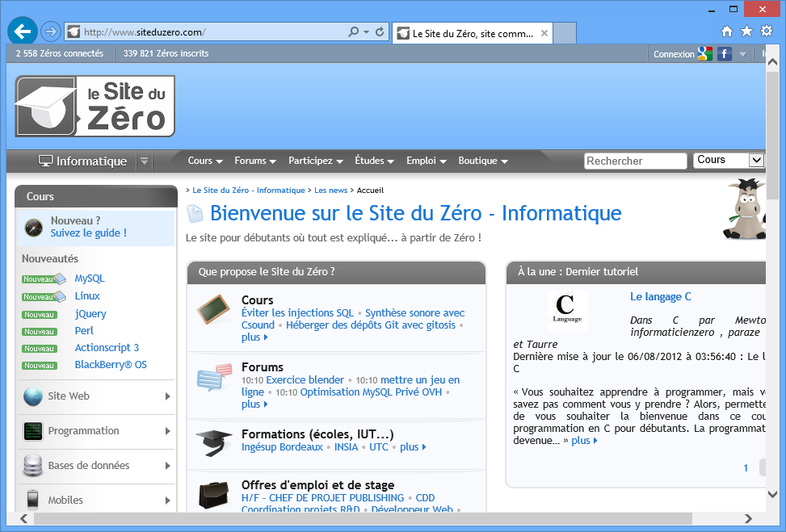The width and height of the screenshot is (786, 532).
Task: Sign in with the Facebook icon
Action: 723,53
